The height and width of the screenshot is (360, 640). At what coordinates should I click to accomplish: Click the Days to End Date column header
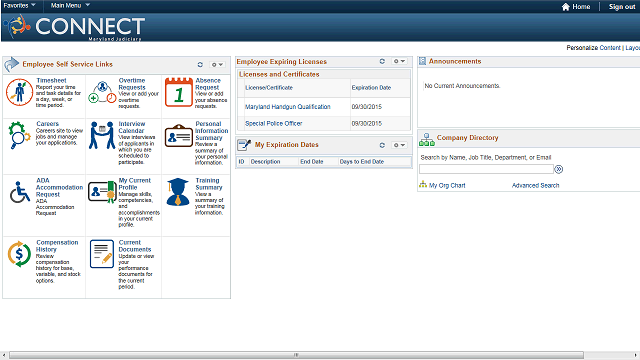pyautogui.click(x=362, y=162)
